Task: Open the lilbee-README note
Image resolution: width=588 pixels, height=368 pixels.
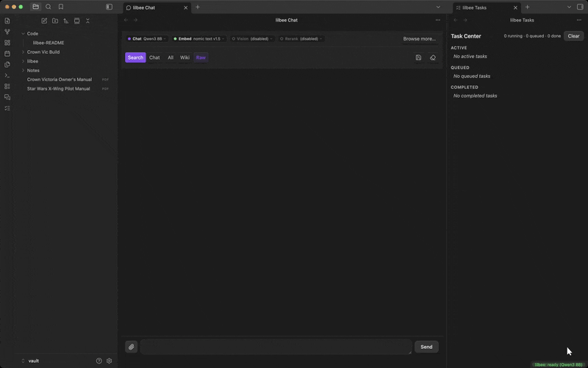Action: click(x=49, y=43)
